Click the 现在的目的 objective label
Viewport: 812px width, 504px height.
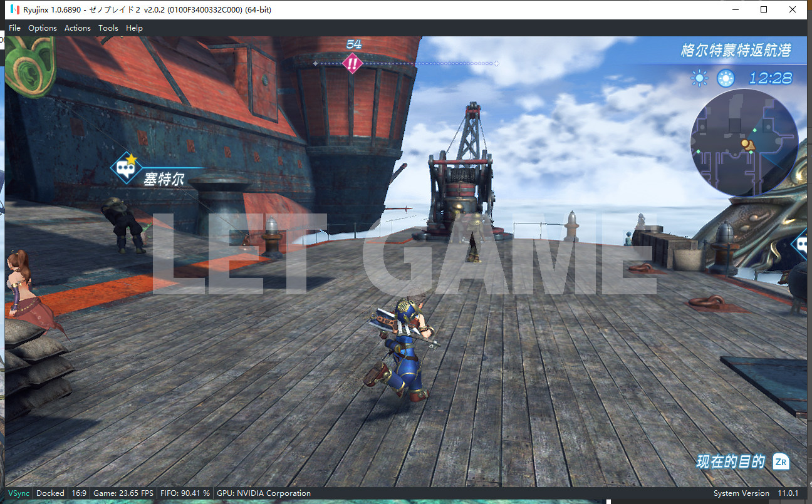tap(731, 462)
